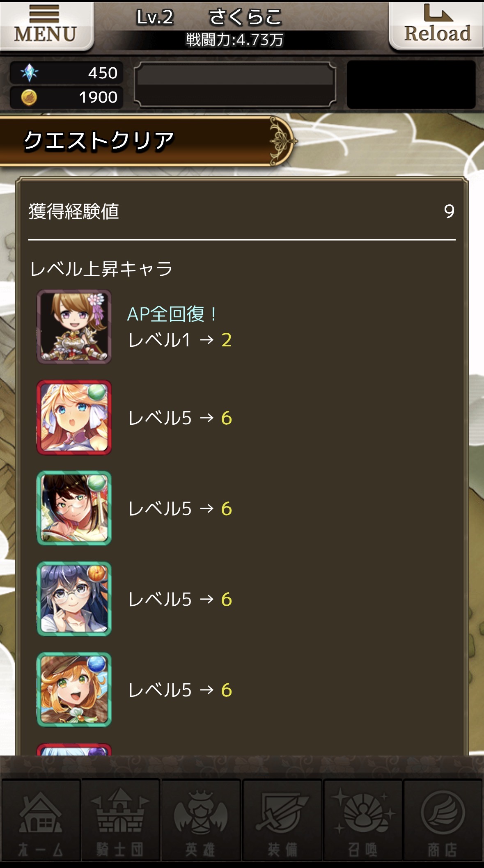Tap the gold coin currency icon

point(29,97)
